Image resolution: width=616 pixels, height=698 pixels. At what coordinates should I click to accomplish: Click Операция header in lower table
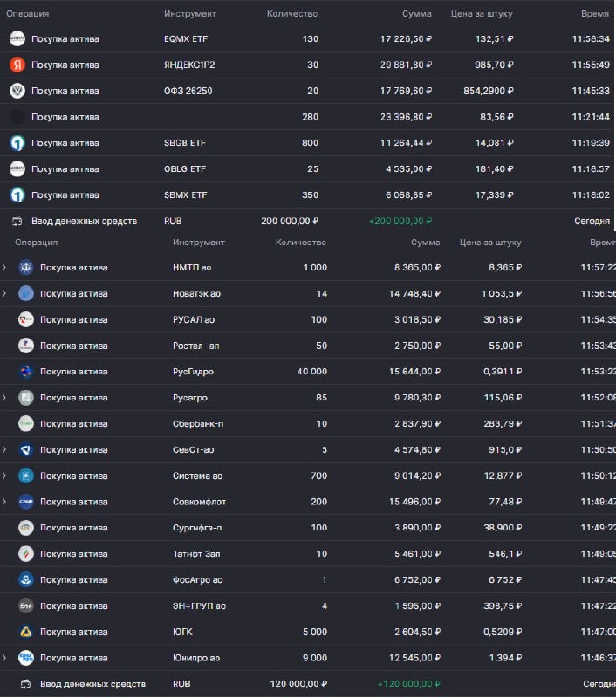[36, 243]
